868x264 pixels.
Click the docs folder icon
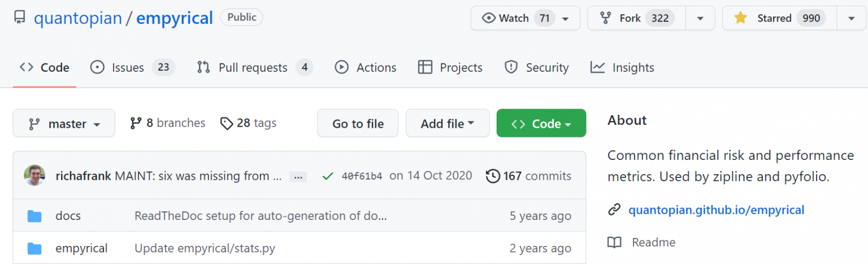34,216
